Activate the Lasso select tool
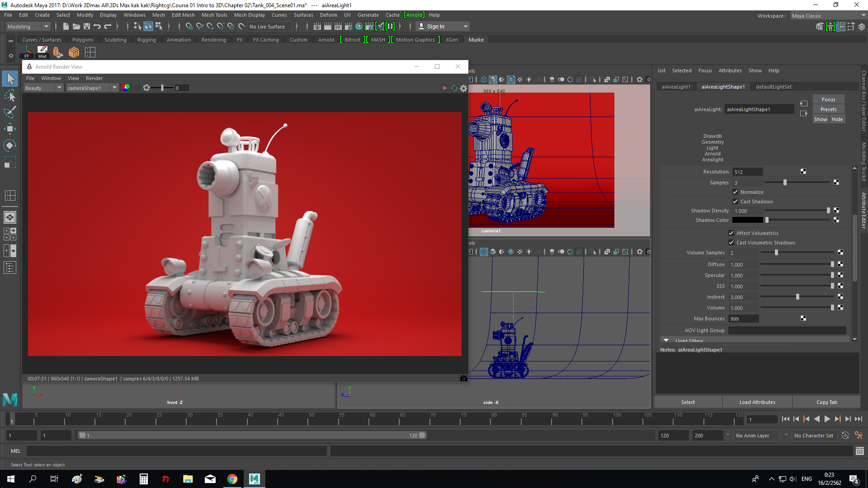868x488 pixels. pos(10,95)
